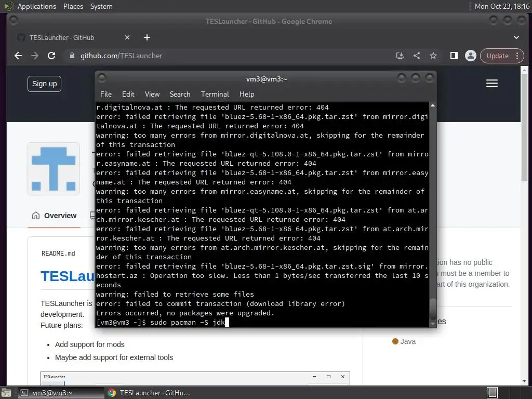
Task: Click the sudo pacman -S jdk command line
Action: click(x=188, y=322)
